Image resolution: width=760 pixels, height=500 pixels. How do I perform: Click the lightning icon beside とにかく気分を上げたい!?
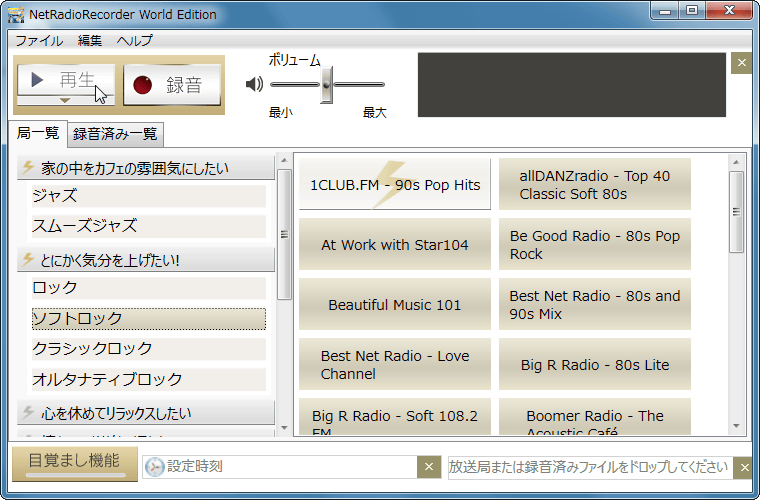coord(28,259)
